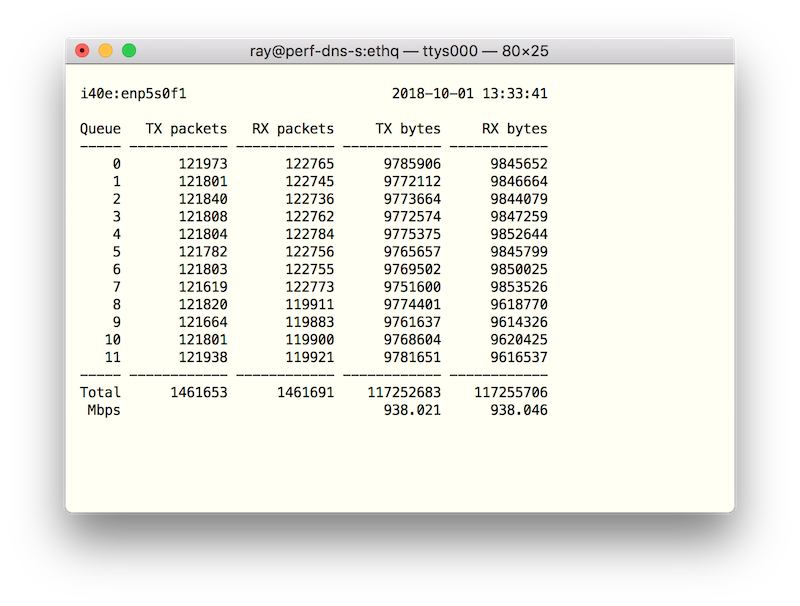Select TX bytes value 9774401

(412, 305)
